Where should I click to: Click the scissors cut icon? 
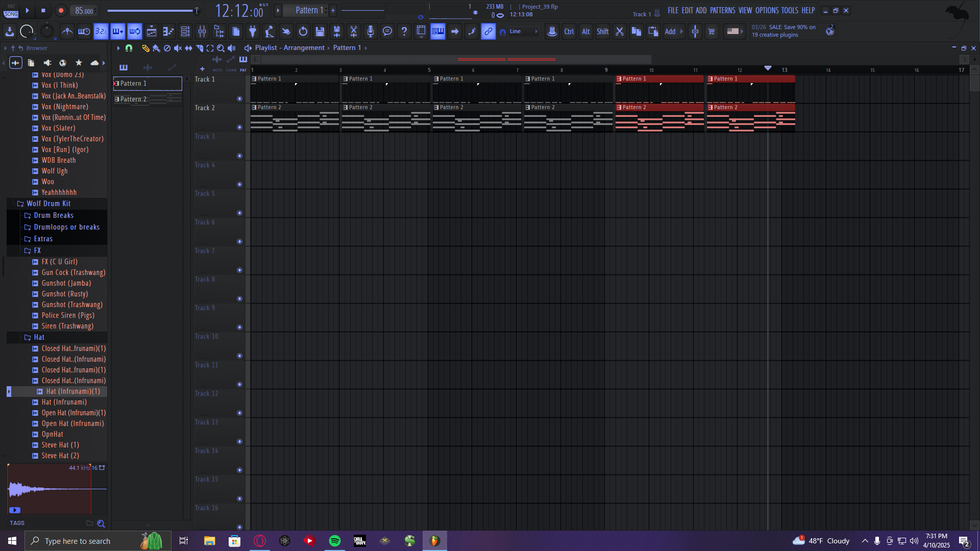tap(619, 32)
